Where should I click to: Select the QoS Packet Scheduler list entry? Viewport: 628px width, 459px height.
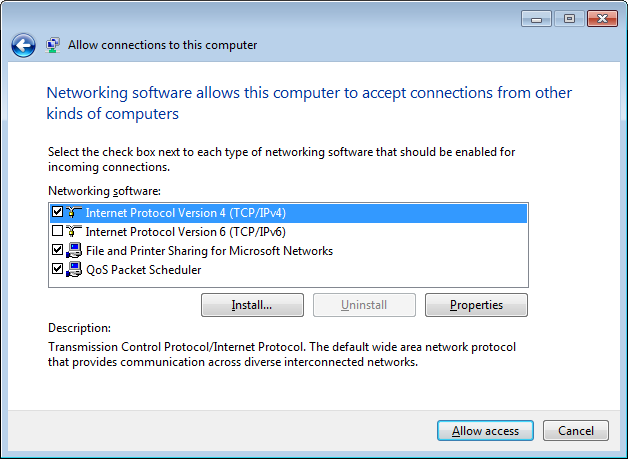(x=143, y=270)
